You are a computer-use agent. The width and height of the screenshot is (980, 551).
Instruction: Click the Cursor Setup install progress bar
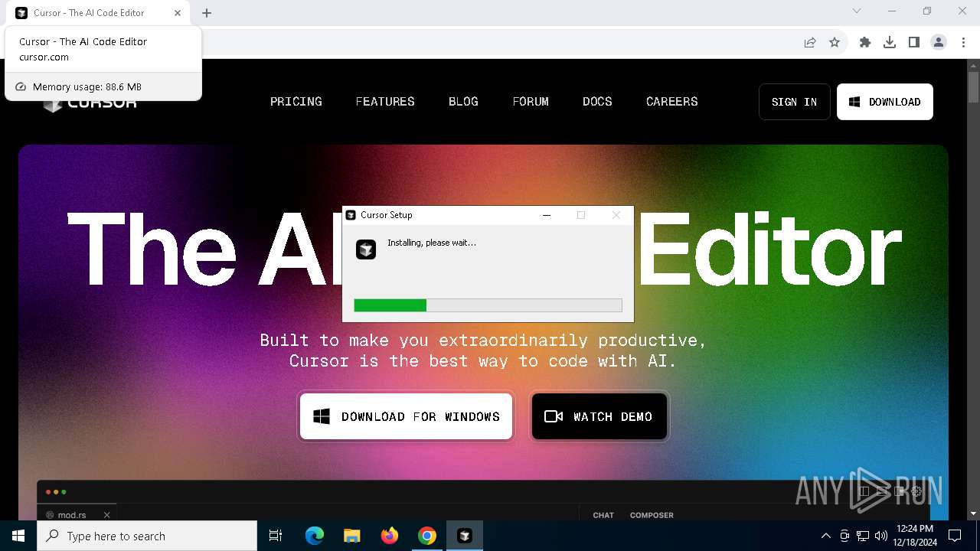point(488,305)
